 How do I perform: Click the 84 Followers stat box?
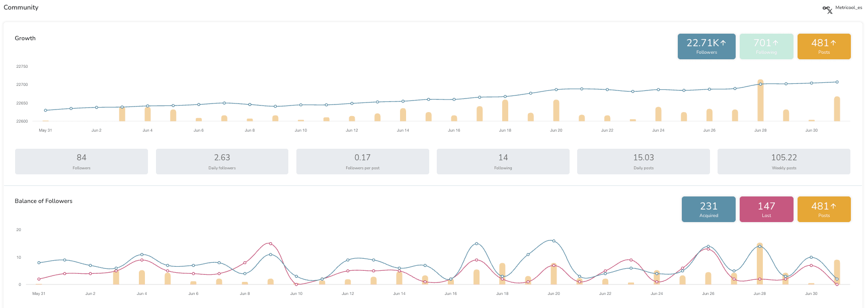pos(81,161)
